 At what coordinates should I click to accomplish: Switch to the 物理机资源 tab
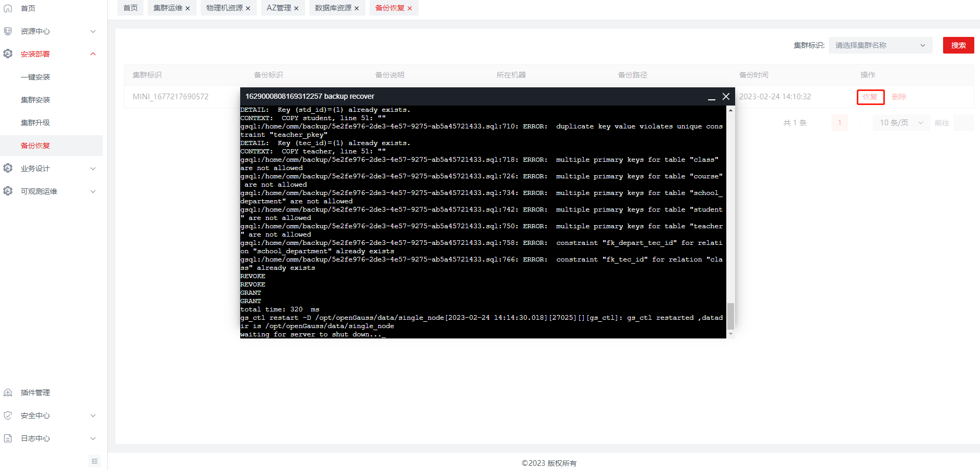pyautogui.click(x=224, y=8)
